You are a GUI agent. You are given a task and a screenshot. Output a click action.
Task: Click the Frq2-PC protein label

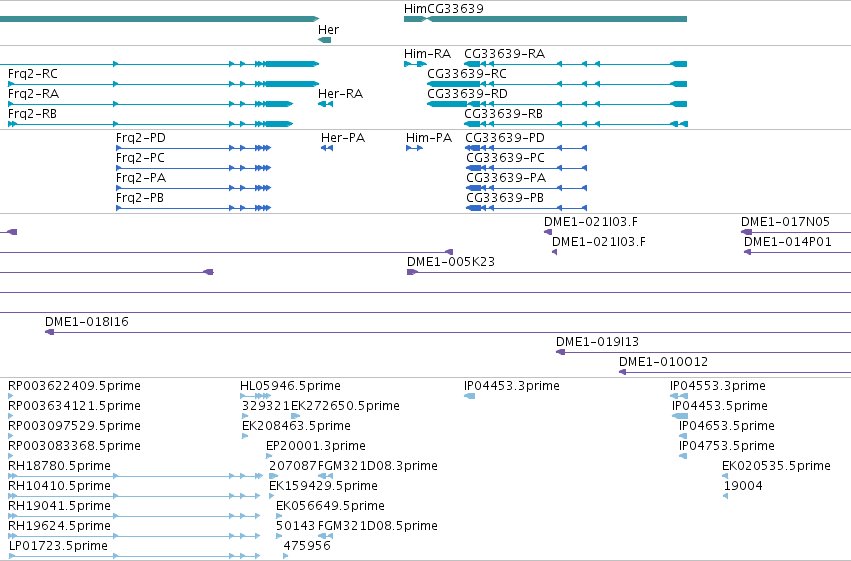coord(140,158)
